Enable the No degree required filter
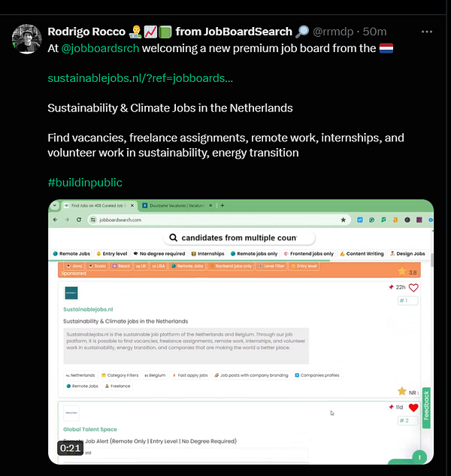 [159, 253]
